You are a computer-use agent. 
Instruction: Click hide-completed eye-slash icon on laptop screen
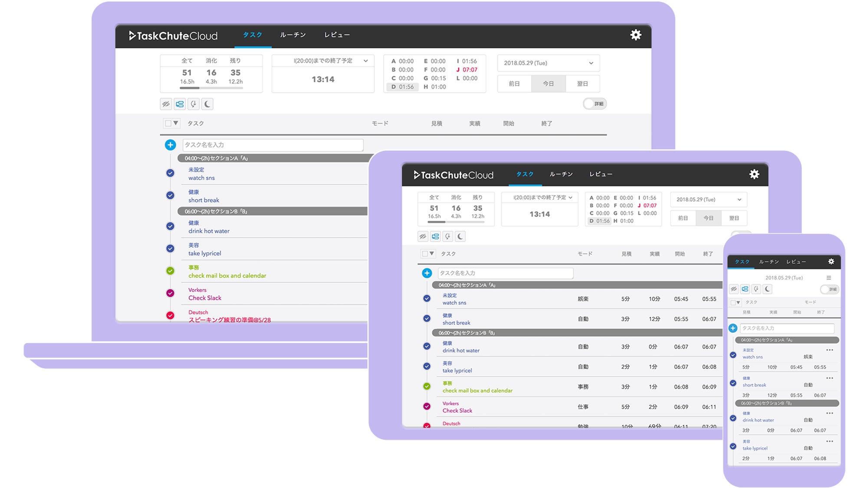coord(166,104)
